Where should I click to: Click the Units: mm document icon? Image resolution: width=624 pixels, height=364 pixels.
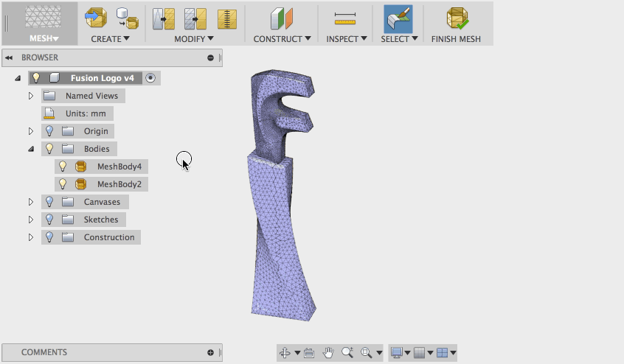[49, 113]
